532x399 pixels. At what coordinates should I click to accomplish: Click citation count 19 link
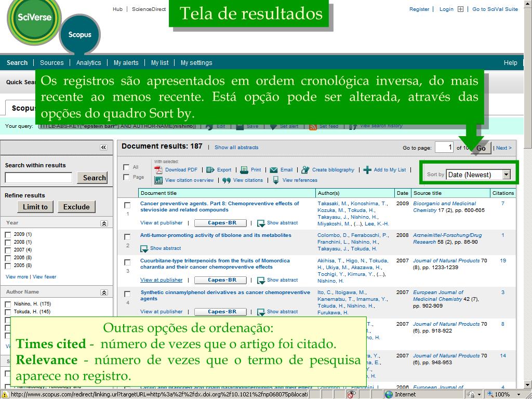(x=503, y=261)
